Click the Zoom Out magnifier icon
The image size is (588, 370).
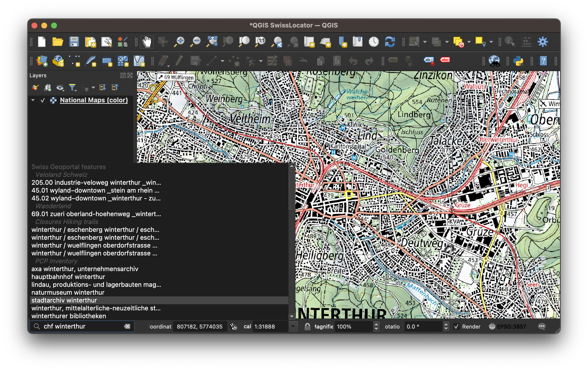click(x=196, y=42)
